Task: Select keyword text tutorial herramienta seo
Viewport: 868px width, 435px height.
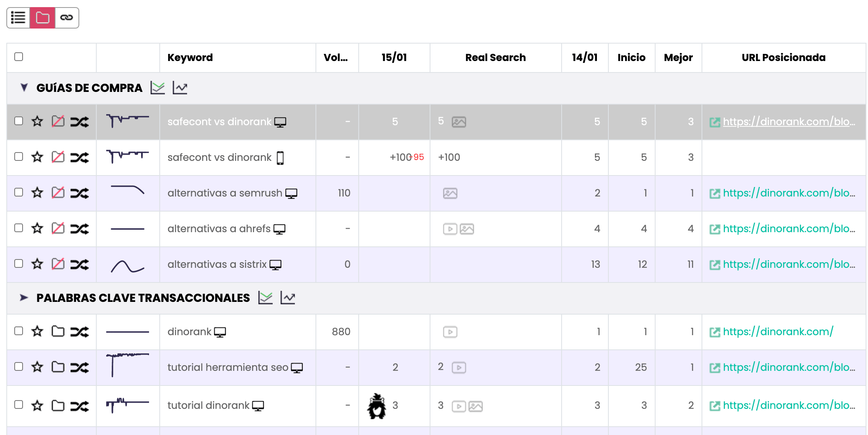Action: [x=228, y=367]
